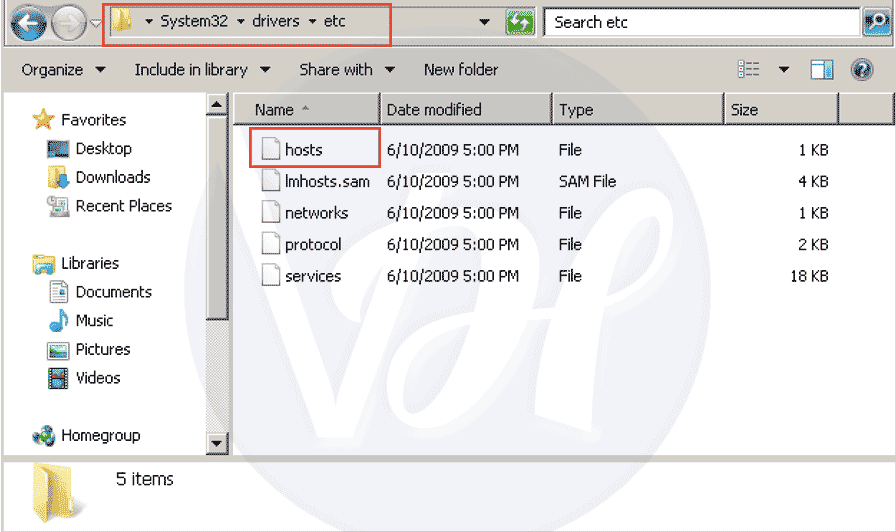The width and height of the screenshot is (896, 532).
Task: Click the Change your view icon
Action: pyautogui.click(x=749, y=70)
